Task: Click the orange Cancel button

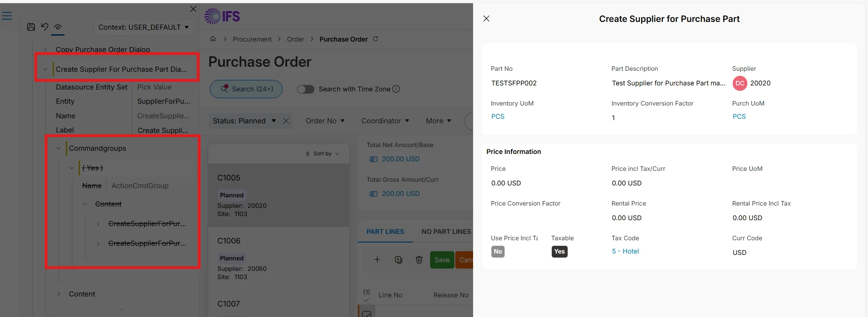Action: [464, 260]
